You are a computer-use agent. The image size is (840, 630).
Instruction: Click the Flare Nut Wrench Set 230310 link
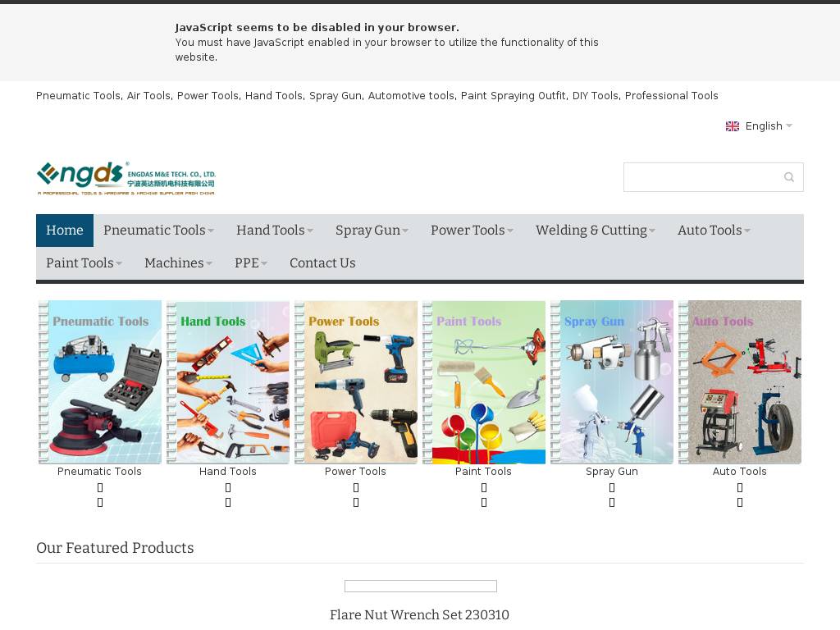pos(419,615)
